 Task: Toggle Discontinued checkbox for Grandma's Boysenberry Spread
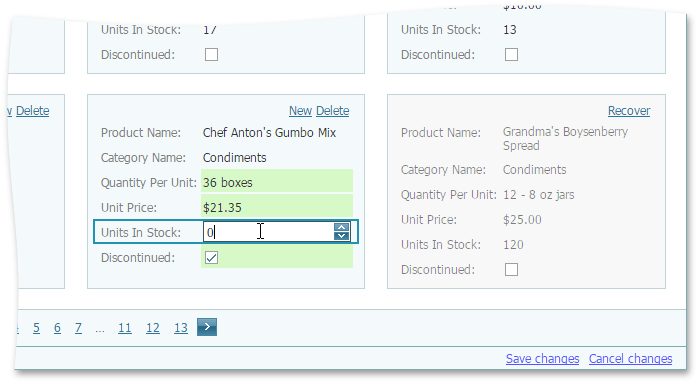pyautogui.click(x=511, y=270)
